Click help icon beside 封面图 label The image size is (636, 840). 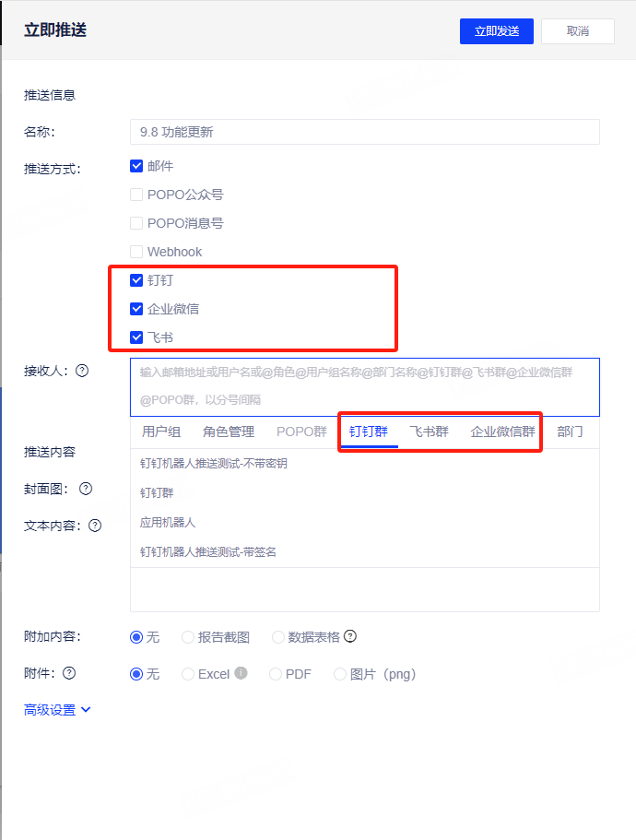pos(87,488)
